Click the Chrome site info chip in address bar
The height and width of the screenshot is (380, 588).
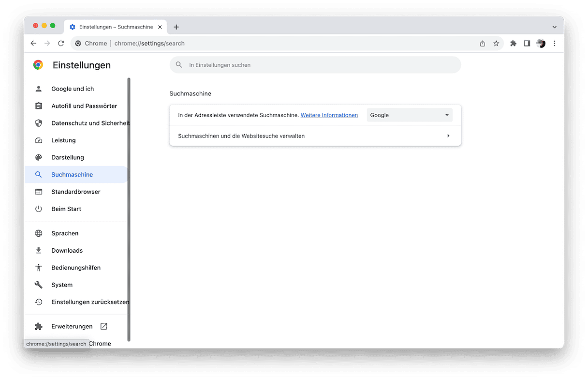91,44
